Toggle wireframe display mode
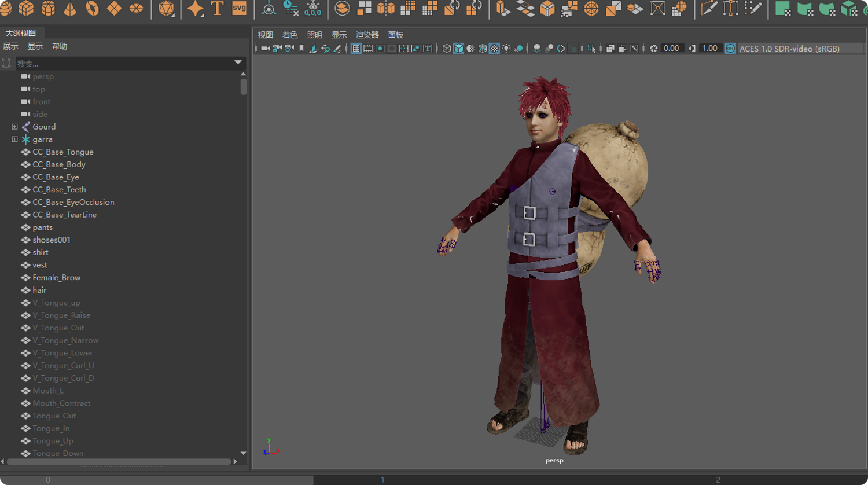The image size is (868, 485). pos(447,49)
